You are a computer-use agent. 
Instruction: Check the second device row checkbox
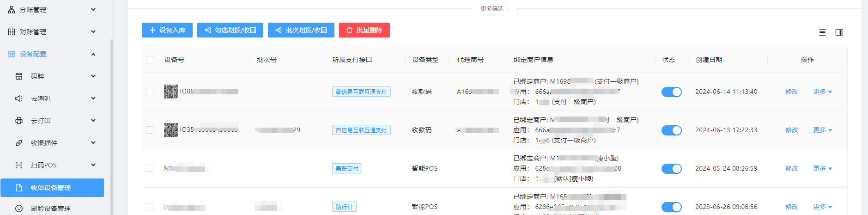(x=150, y=130)
